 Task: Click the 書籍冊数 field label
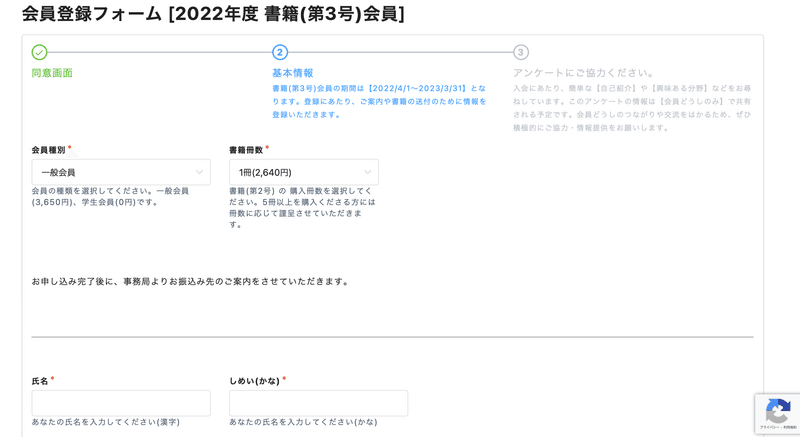coord(246,150)
